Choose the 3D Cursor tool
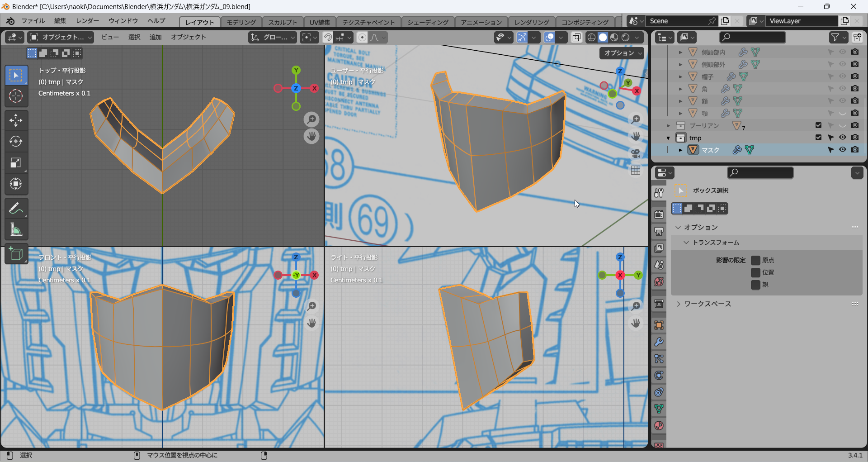The width and height of the screenshot is (868, 462). pyautogui.click(x=16, y=96)
